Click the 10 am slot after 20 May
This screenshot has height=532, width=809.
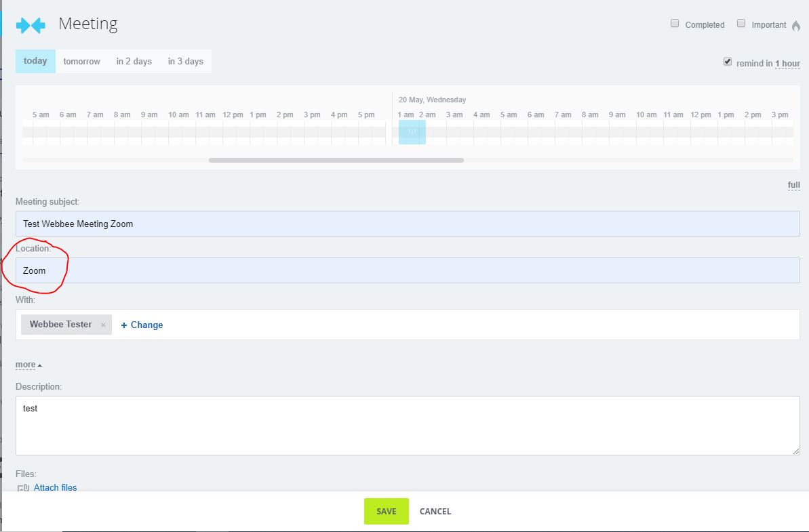coord(646,115)
